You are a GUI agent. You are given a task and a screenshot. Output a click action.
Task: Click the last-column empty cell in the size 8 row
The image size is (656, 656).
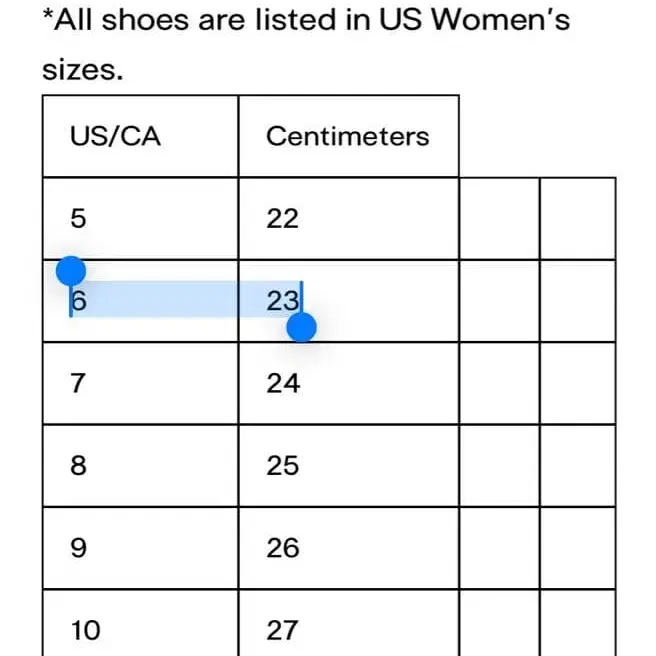pyautogui.click(x=577, y=465)
